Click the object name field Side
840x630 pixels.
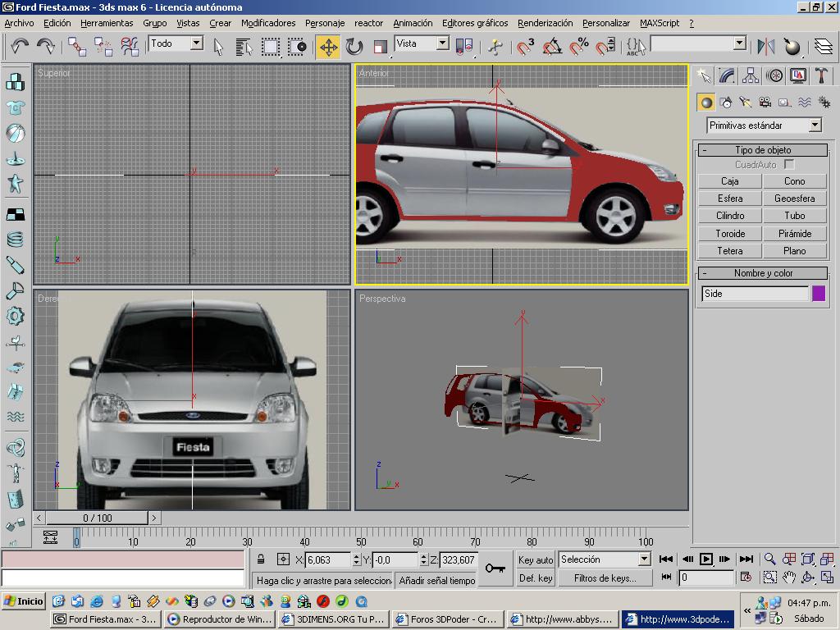(x=755, y=294)
